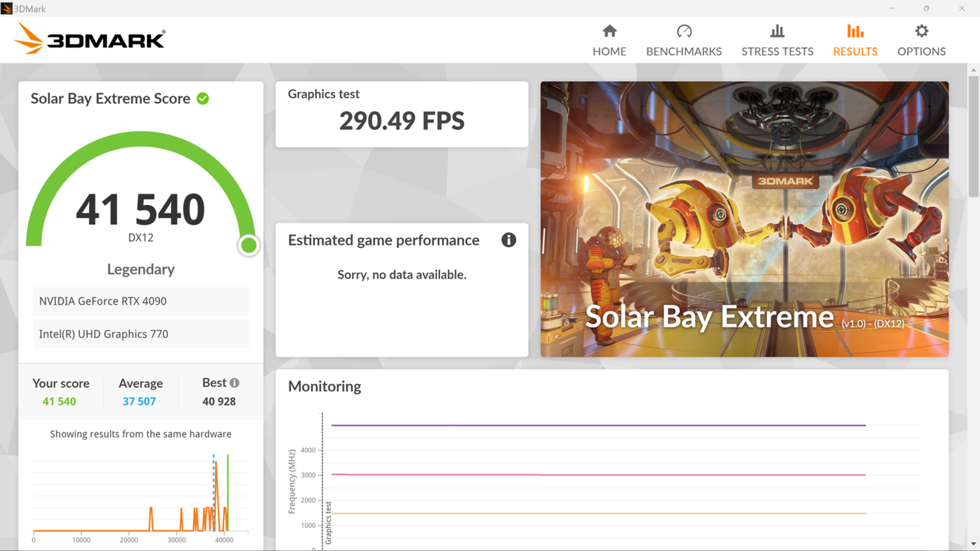Select the Results tab
This screenshot has width=980, height=551.
[x=855, y=41]
